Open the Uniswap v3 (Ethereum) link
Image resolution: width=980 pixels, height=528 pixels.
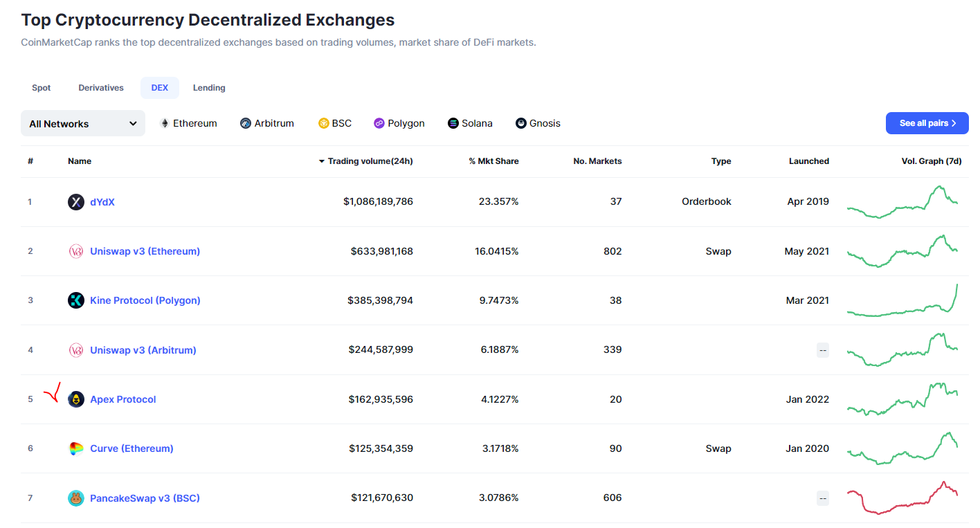145,251
